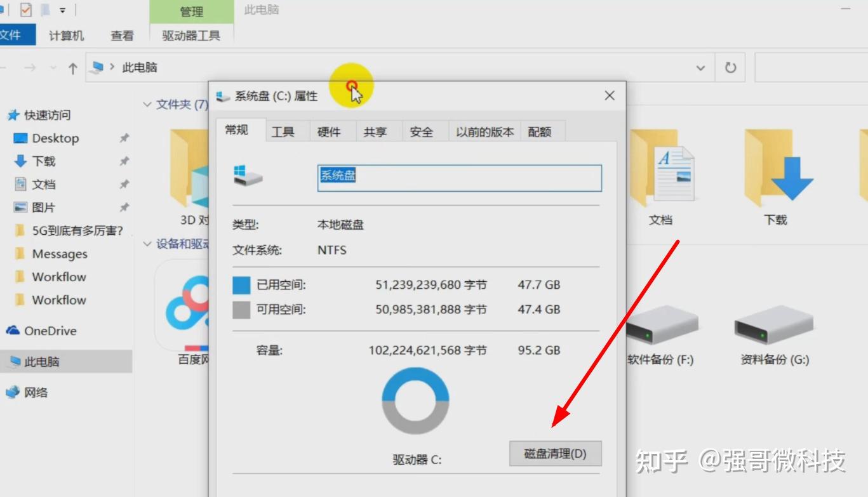Click the pin icon beside 图片

pos(124,208)
